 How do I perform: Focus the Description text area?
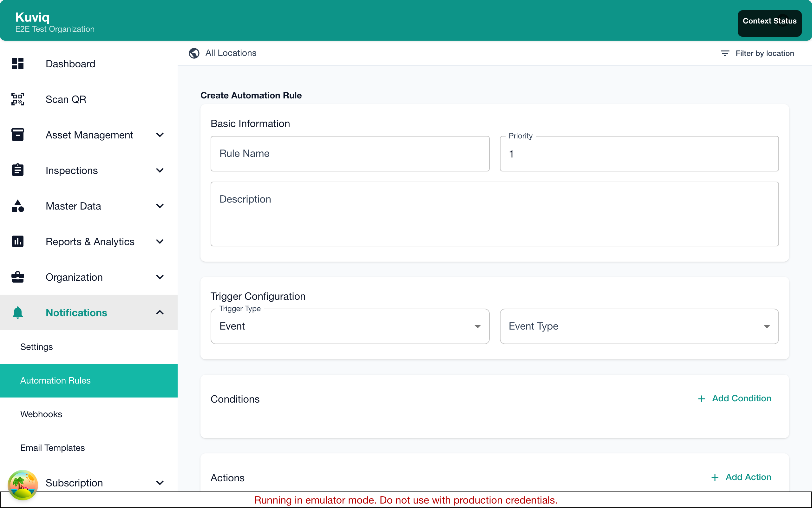494,214
